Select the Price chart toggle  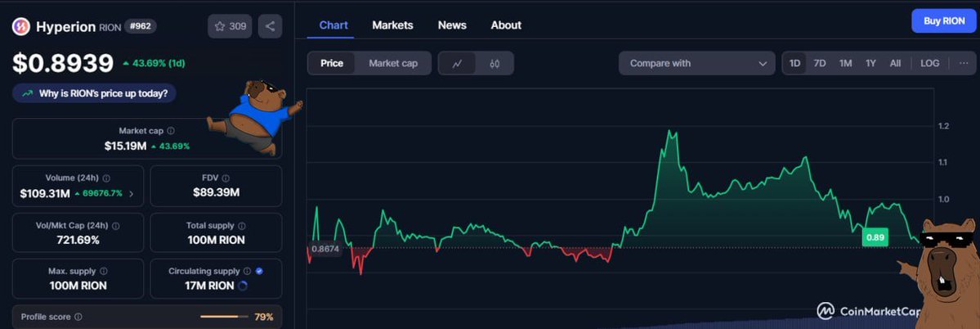point(331,63)
